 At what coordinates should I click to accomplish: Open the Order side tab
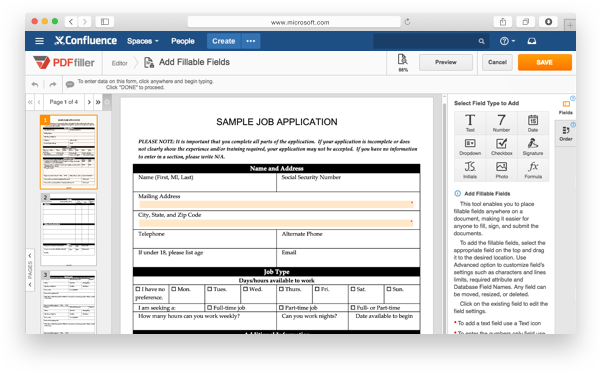[x=566, y=133]
